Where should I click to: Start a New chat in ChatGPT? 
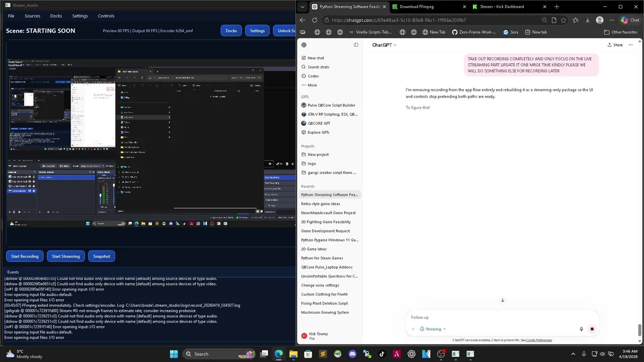click(x=330, y=58)
